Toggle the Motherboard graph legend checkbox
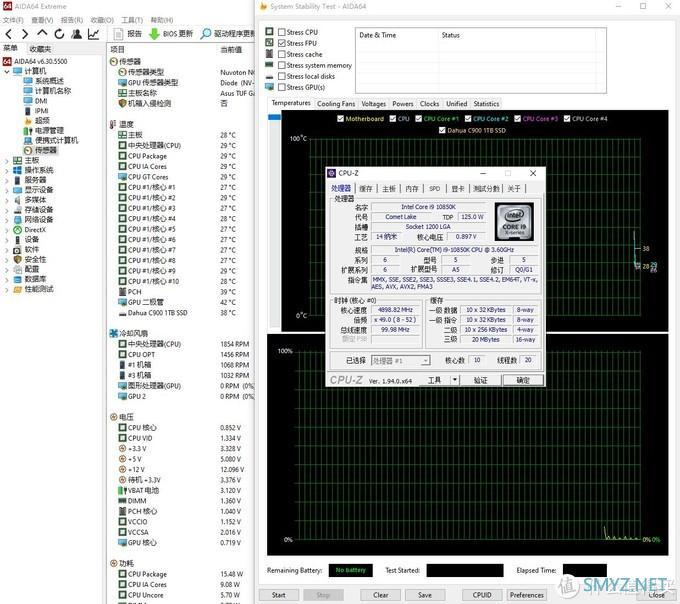This screenshot has height=604, width=680. (341, 119)
